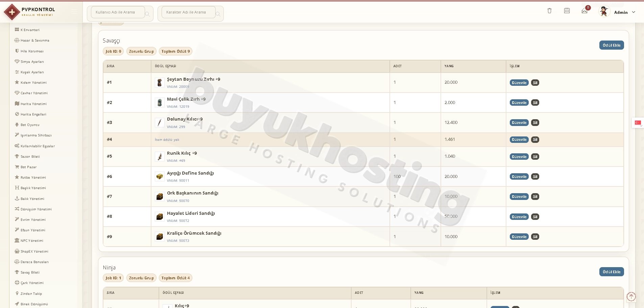
Task: Click the PVPKONTROL logo icon
Action: (12, 12)
